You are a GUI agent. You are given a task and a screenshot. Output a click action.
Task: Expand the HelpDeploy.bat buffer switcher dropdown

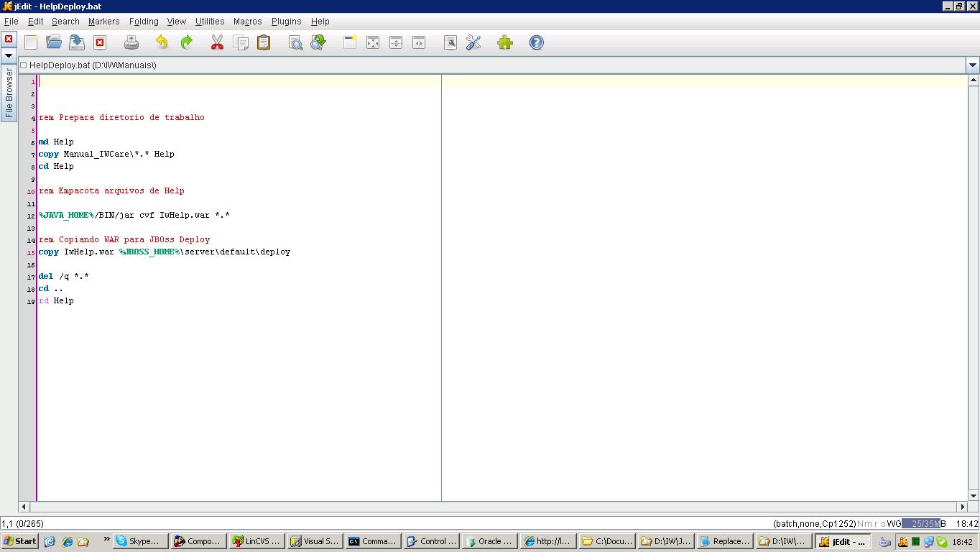[x=973, y=65]
